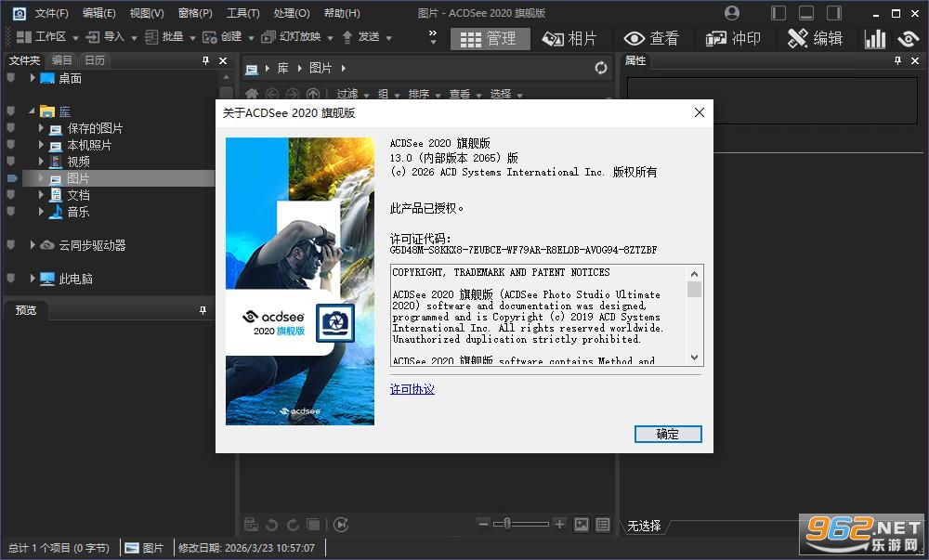This screenshot has height=560, width=929.
Task: Expand the 保存的图片 folder node
Action: tap(41, 128)
